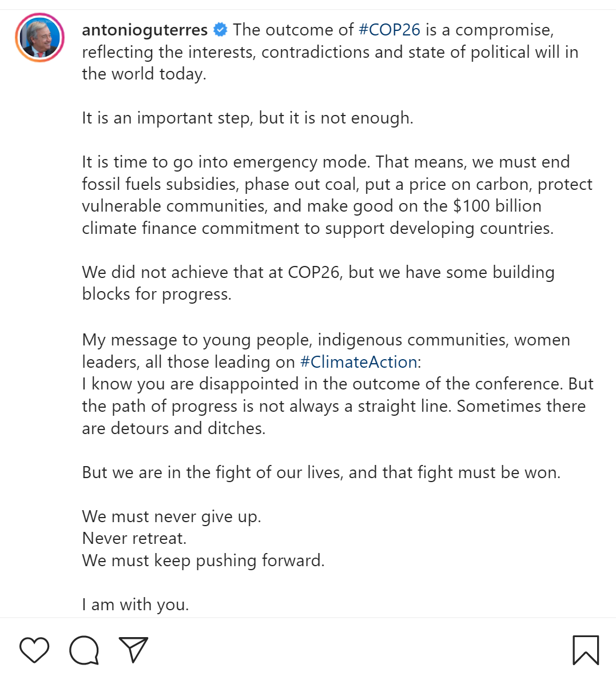Viewport: 616px width, 684px height.
Task: Click 'My message to young people' text
Action: pos(197,340)
